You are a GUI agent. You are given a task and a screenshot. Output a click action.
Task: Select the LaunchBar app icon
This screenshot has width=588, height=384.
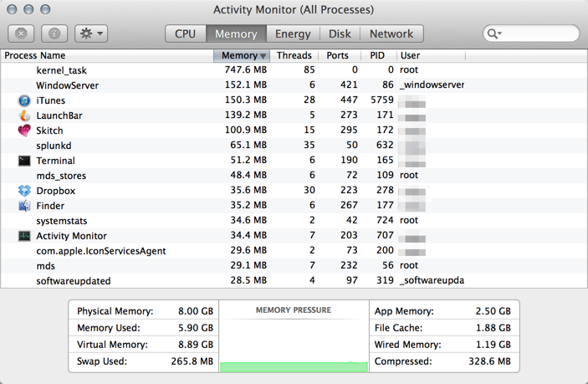click(24, 115)
